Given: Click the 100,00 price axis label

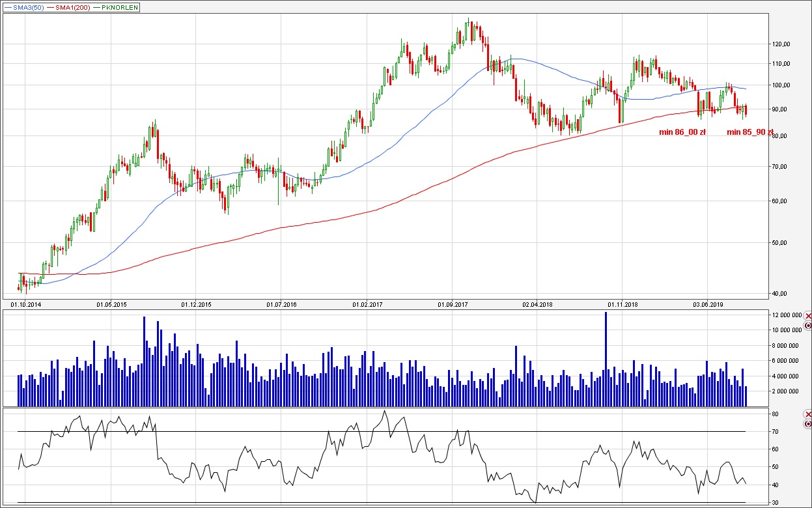Looking at the screenshot, I should (x=781, y=85).
